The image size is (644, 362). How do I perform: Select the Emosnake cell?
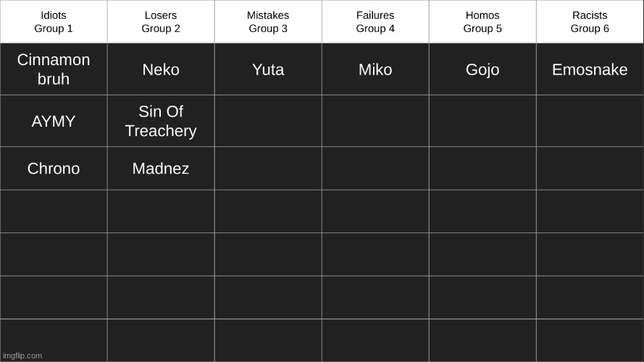point(590,70)
